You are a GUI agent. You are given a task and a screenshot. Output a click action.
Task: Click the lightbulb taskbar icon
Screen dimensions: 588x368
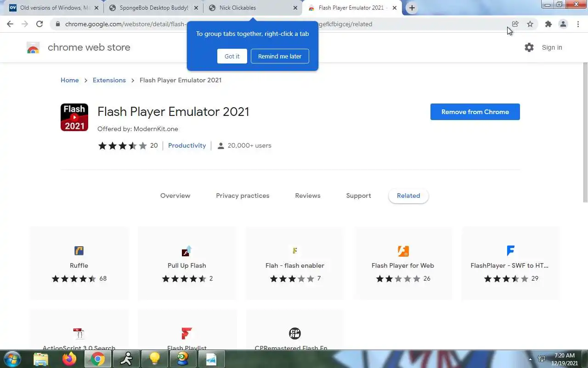[154, 359]
